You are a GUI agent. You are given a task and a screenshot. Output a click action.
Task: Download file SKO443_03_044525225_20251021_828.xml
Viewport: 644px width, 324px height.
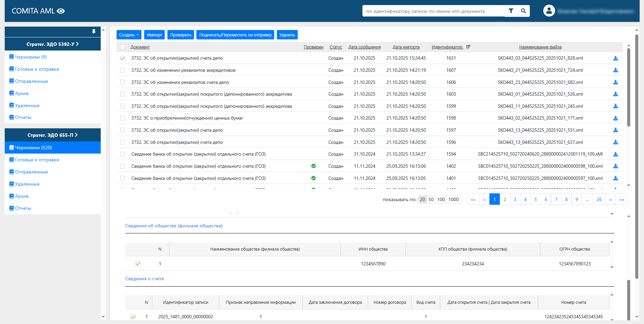point(615,58)
